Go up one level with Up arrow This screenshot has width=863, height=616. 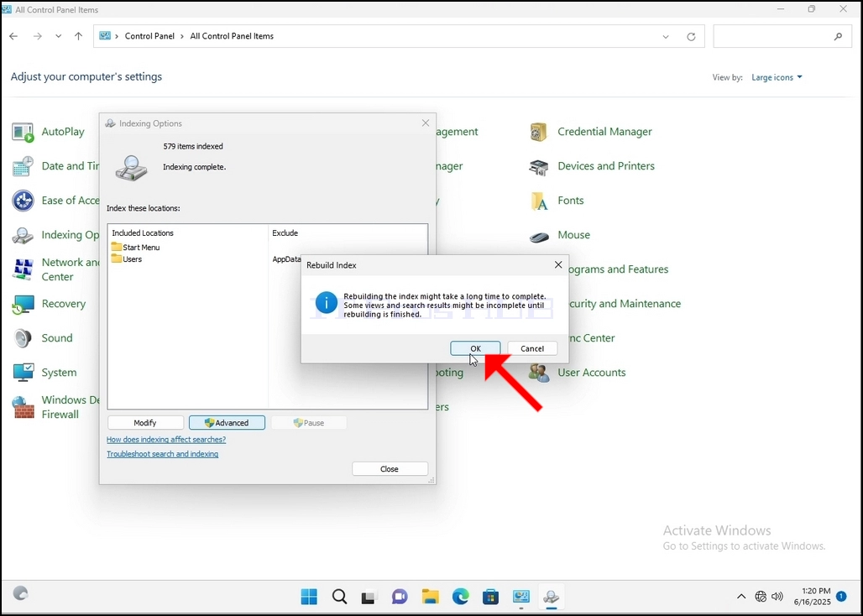78,36
